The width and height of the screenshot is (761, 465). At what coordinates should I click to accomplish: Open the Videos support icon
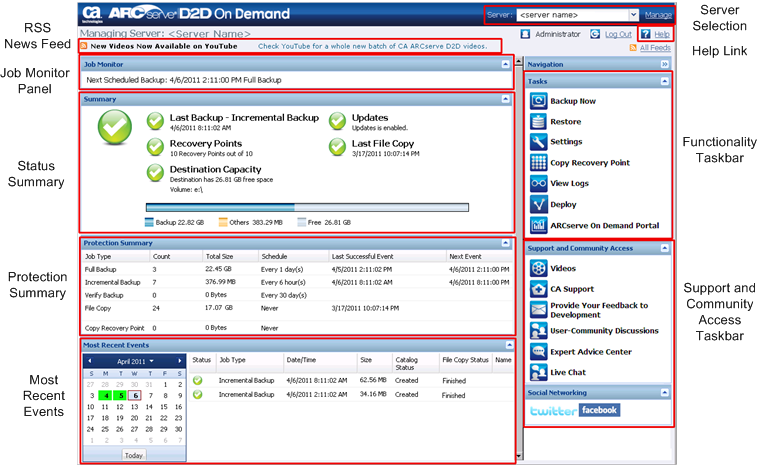(x=538, y=268)
